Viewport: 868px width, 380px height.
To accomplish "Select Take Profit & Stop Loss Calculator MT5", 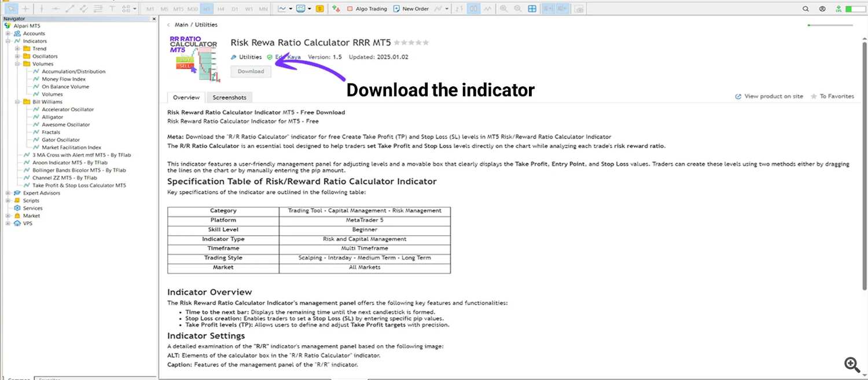I will point(79,185).
